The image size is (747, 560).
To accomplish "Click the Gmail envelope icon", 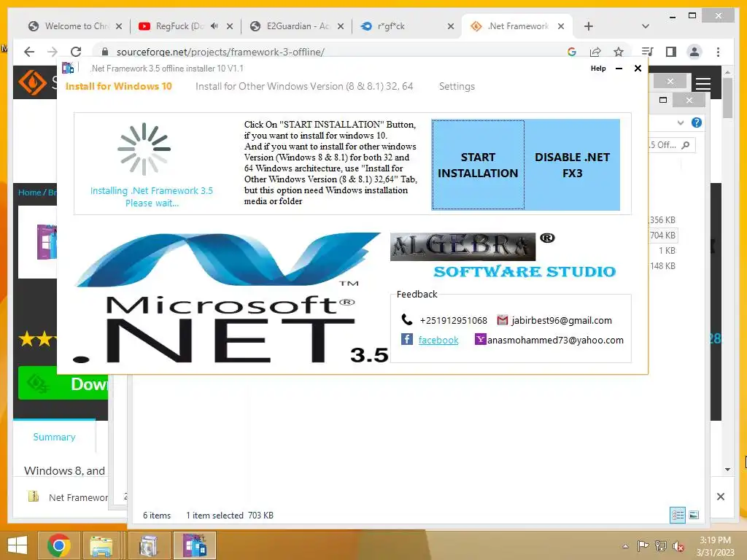I will (x=502, y=320).
